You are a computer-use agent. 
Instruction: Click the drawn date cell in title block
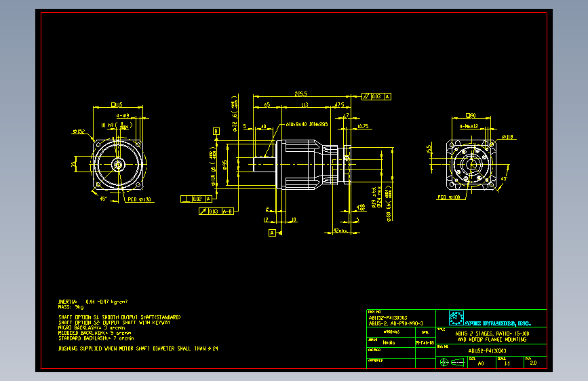pyautogui.click(x=425, y=343)
